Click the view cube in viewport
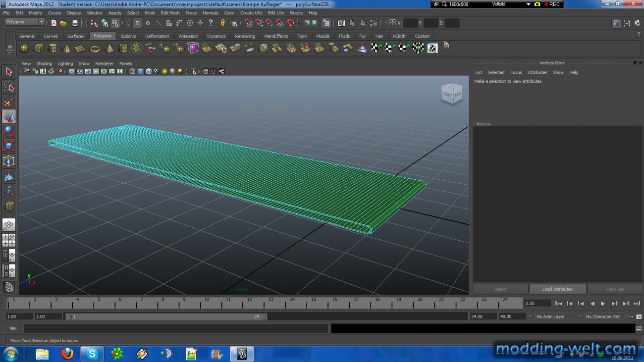Image resolution: width=644 pixels, height=362 pixels. coord(451,94)
